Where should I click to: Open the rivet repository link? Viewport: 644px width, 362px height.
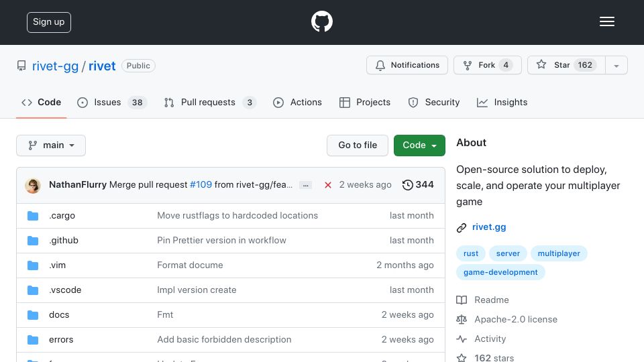pos(102,66)
